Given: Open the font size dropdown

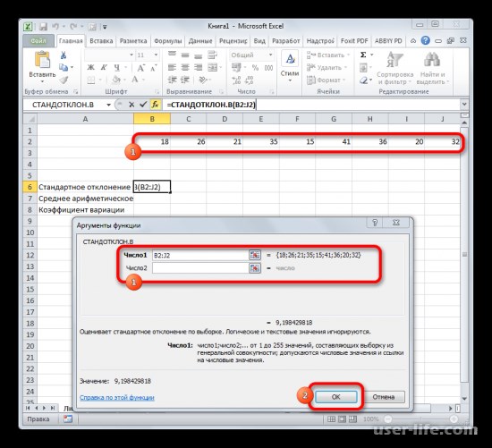Looking at the screenshot, I should [156, 55].
